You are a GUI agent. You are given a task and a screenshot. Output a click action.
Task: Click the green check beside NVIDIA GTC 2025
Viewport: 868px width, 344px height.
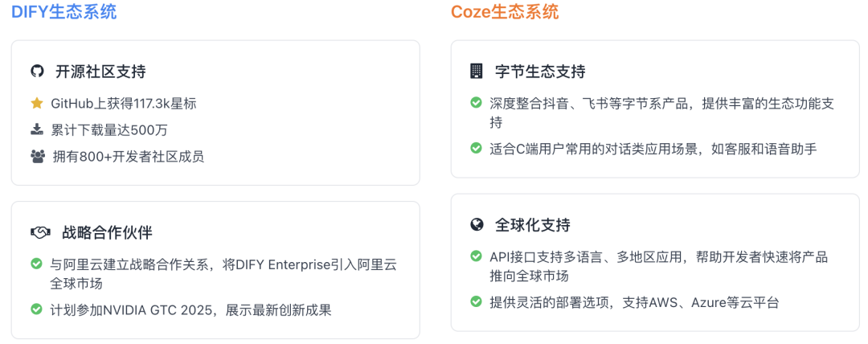tap(37, 309)
